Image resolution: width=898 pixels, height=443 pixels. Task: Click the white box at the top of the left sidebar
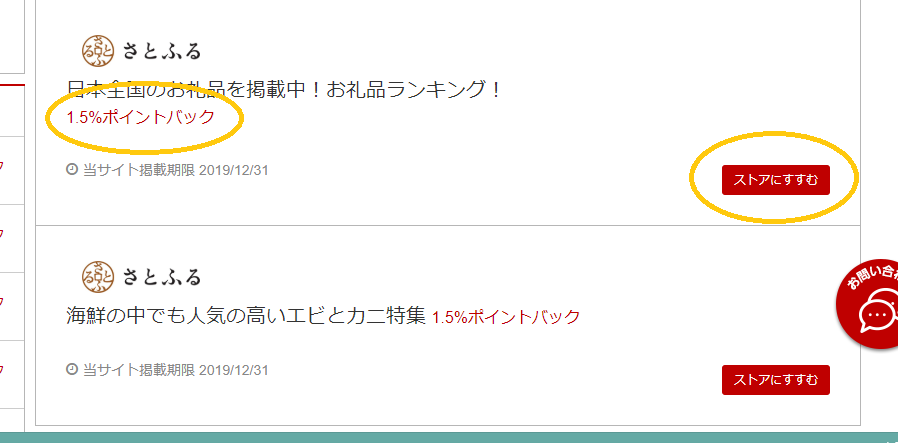click(12, 37)
